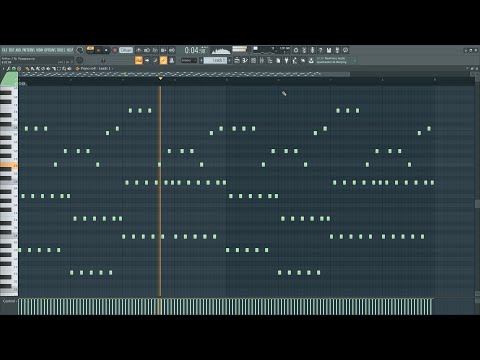Toggle the orange multilink controllers button
This screenshot has width=480, height=360.
pos(163,60)
